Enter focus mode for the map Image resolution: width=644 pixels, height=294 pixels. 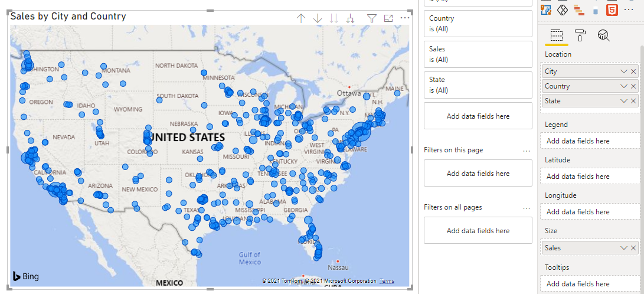click(x=388, y=18)
